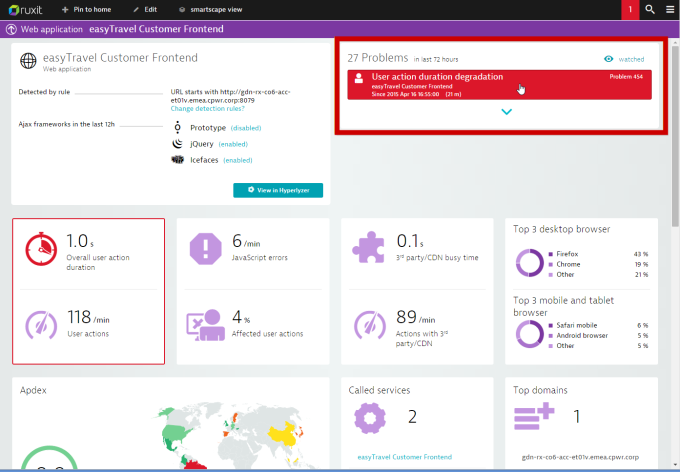Click Top 3 desktop browser heading
Image resolution: width=680 pixels, height=472 pixels.
(562, 229)
